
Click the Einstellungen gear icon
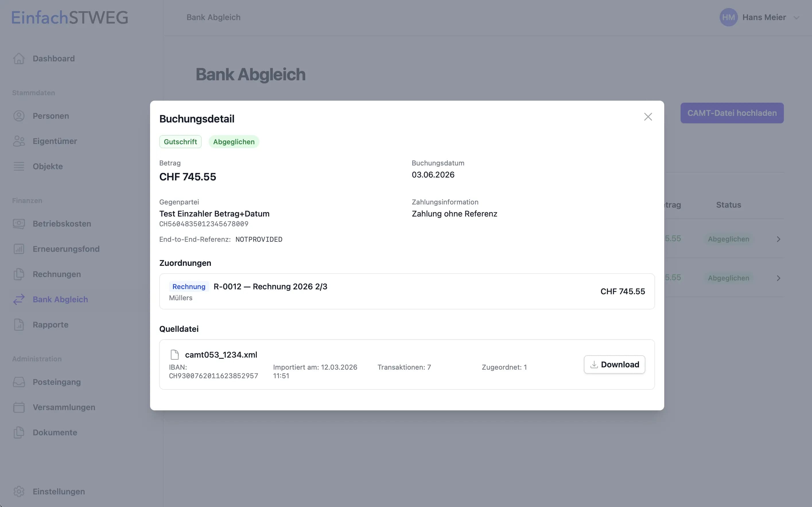point(19,491)
